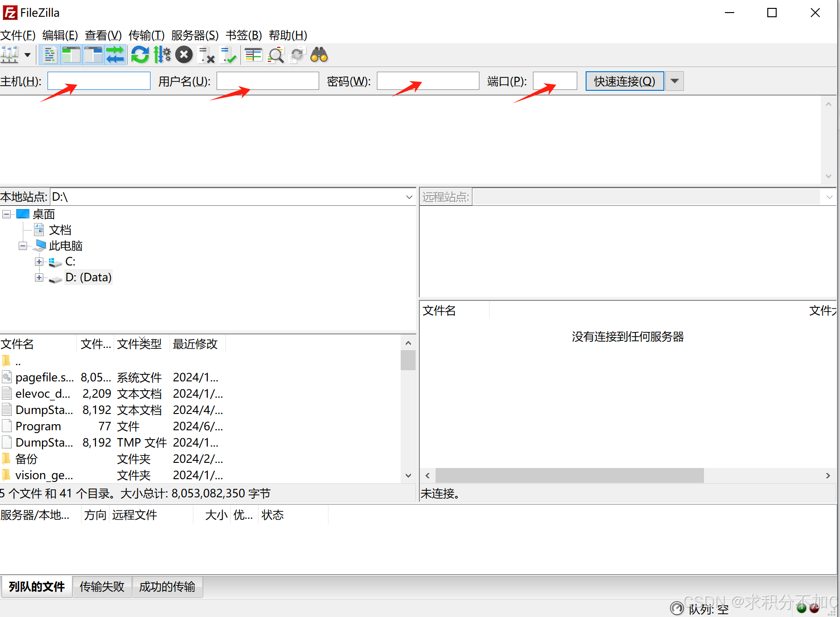This screenshot has width=840, height=617.
Task: Reconnect to the last used server
Action: [228, 55]
